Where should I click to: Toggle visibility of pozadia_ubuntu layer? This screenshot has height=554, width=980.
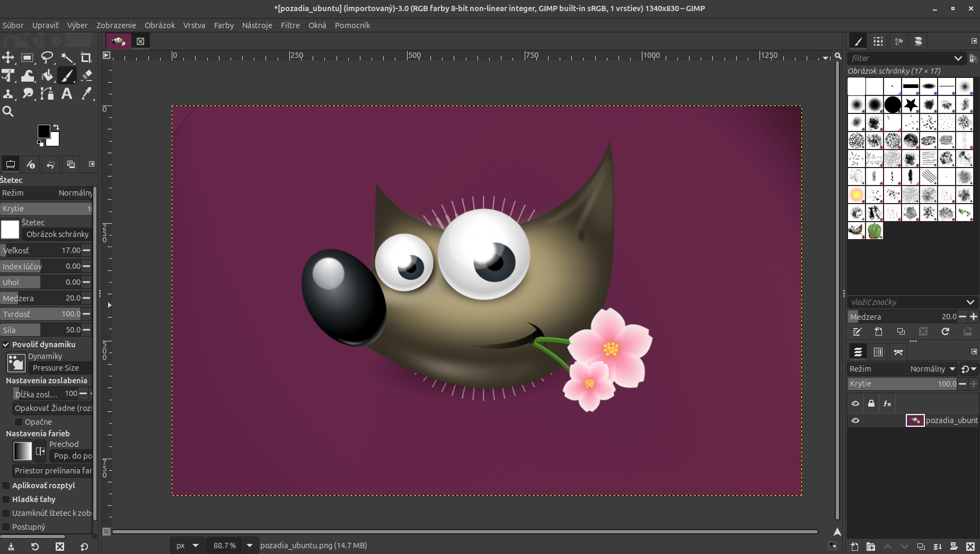pos(855,420)
